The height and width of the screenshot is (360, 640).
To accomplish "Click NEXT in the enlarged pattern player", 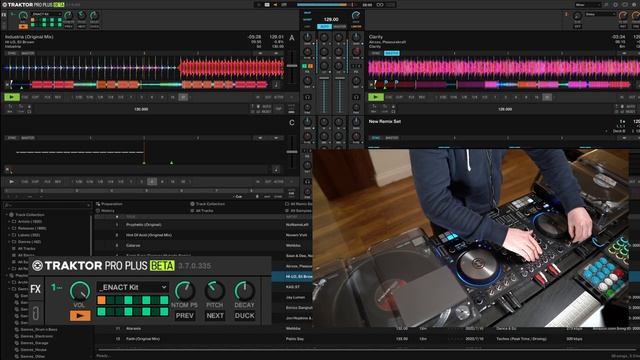I will point(215,316).
